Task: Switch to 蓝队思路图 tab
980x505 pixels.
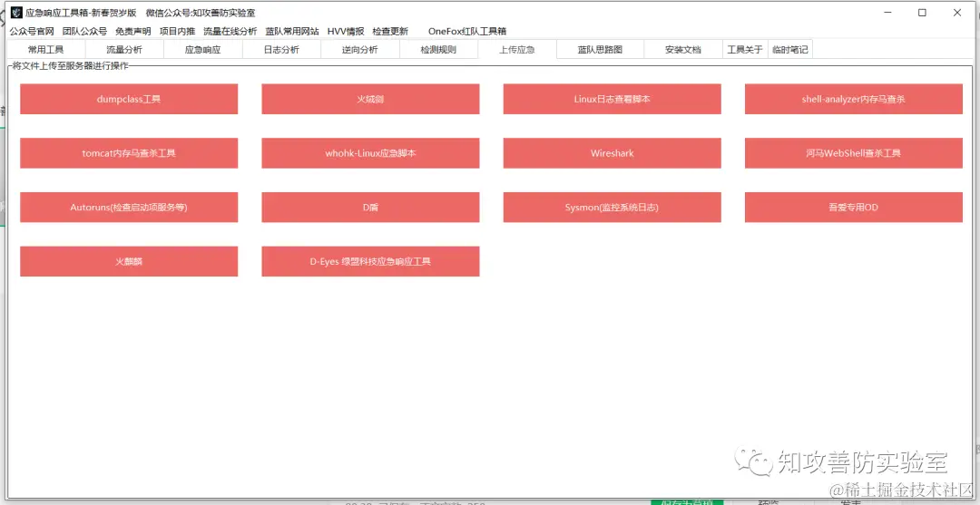Action: (600, 50)
